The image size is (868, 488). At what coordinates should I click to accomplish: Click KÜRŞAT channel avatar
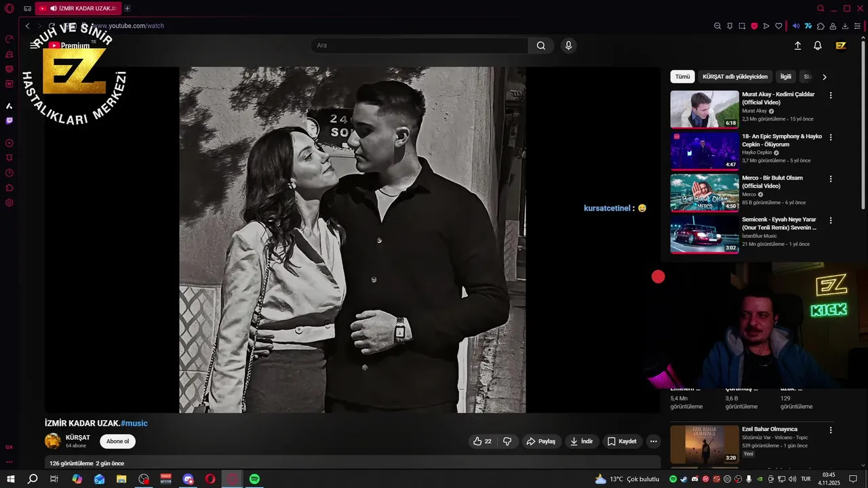(52, 441)
